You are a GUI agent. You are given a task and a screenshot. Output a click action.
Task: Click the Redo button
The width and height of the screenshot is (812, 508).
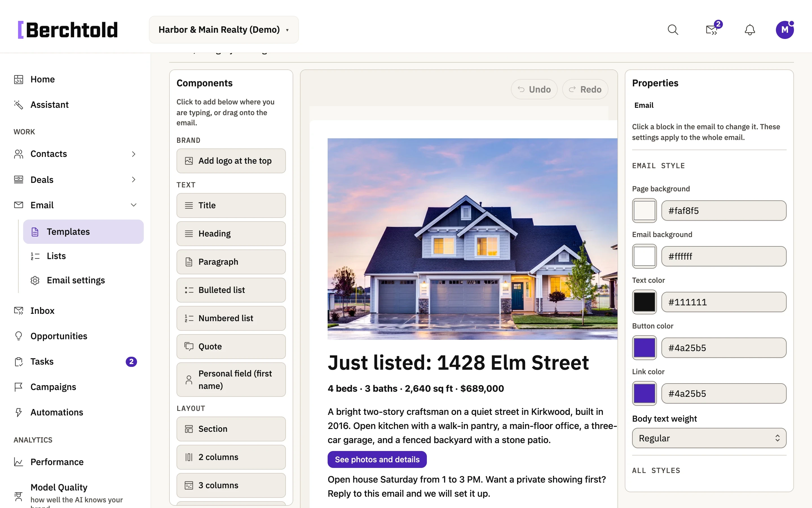[x=585, y=89]
